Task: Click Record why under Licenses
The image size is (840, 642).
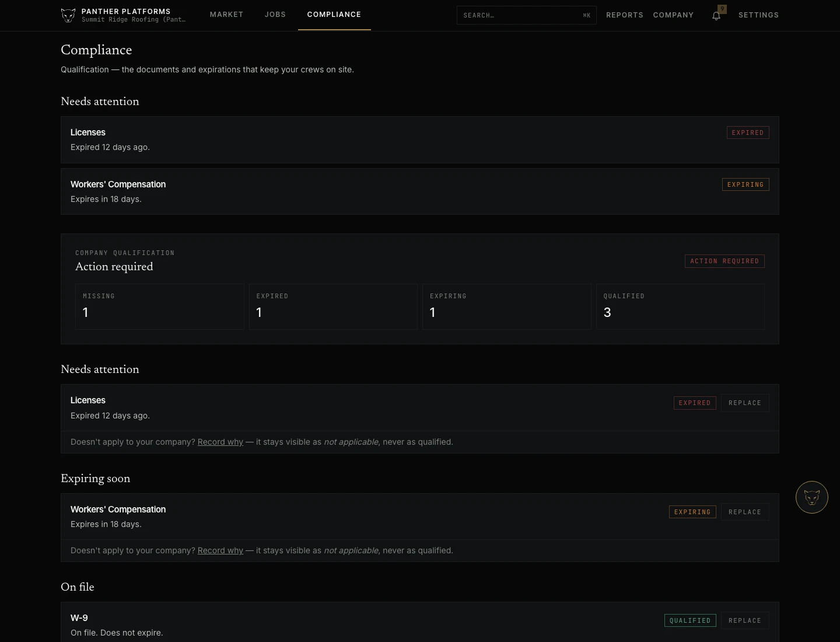Action: (220, 442)
